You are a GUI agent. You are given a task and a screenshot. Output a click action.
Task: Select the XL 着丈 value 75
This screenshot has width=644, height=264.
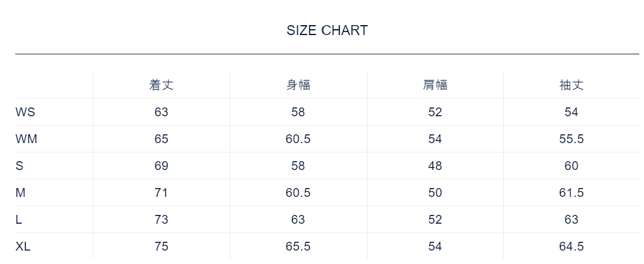coord(161,246)
